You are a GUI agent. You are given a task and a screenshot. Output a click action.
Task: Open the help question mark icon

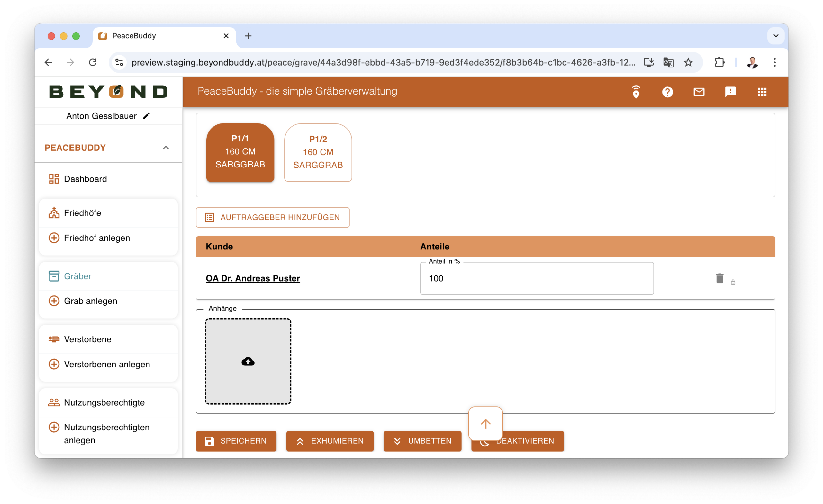(667, 92)
